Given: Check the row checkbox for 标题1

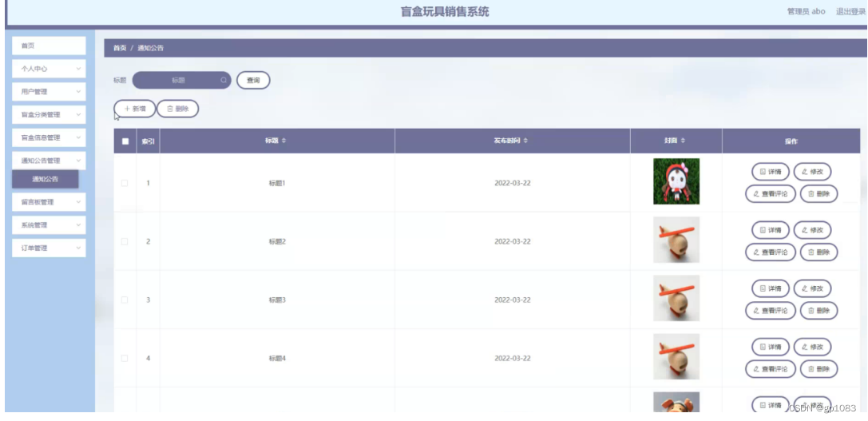Looking at the screenshot, I should coord(125,183).
